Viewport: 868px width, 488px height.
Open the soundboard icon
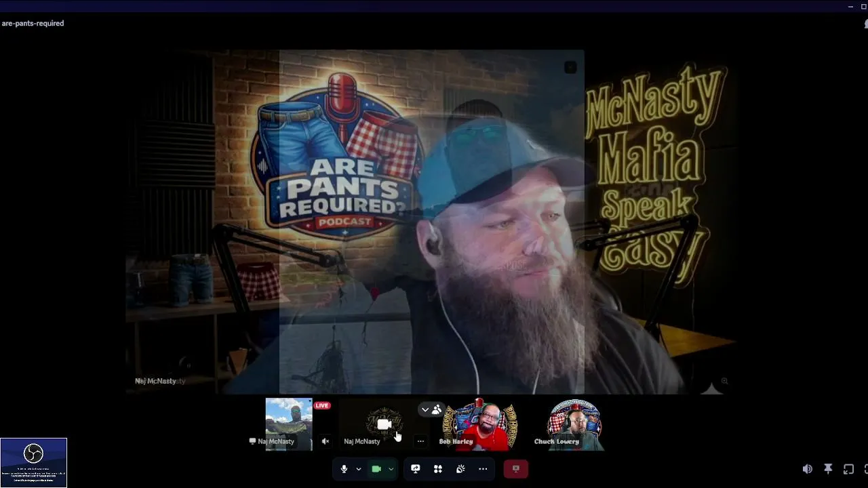pos(460,469)
